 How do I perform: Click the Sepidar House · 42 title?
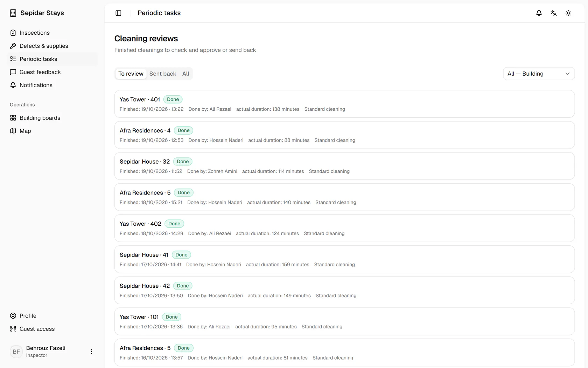coord(145,286)
